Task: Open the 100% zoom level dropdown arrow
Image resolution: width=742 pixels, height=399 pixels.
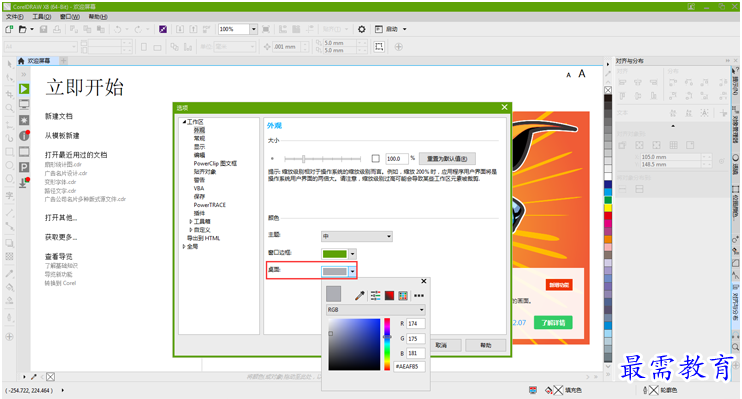Action: tap(253, 29)
